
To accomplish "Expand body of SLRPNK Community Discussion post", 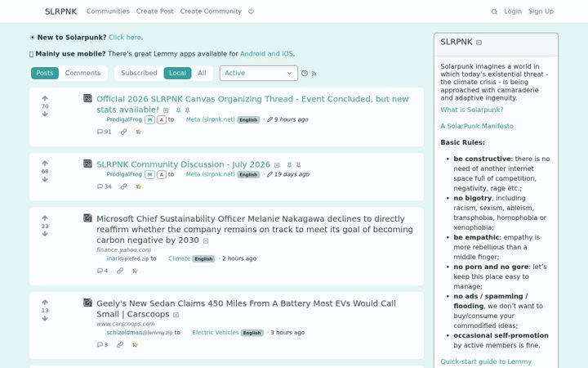I will pos(277,165).
